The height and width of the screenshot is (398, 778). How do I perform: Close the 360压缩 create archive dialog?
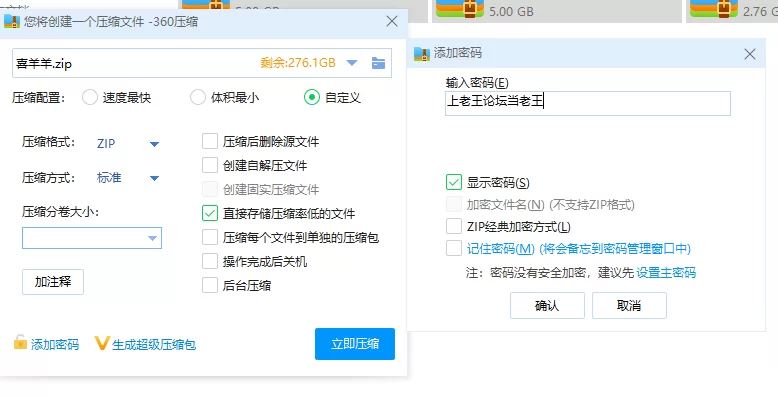[392, 21]
